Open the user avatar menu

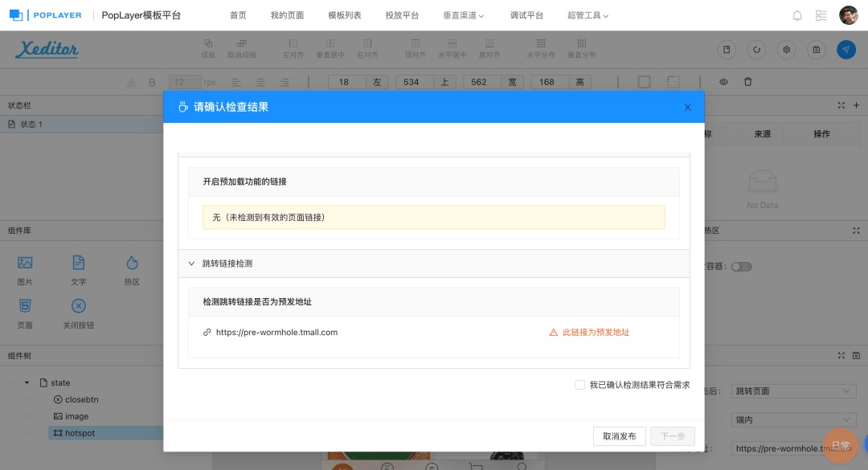pyautogui.click(x=848, y=15)
